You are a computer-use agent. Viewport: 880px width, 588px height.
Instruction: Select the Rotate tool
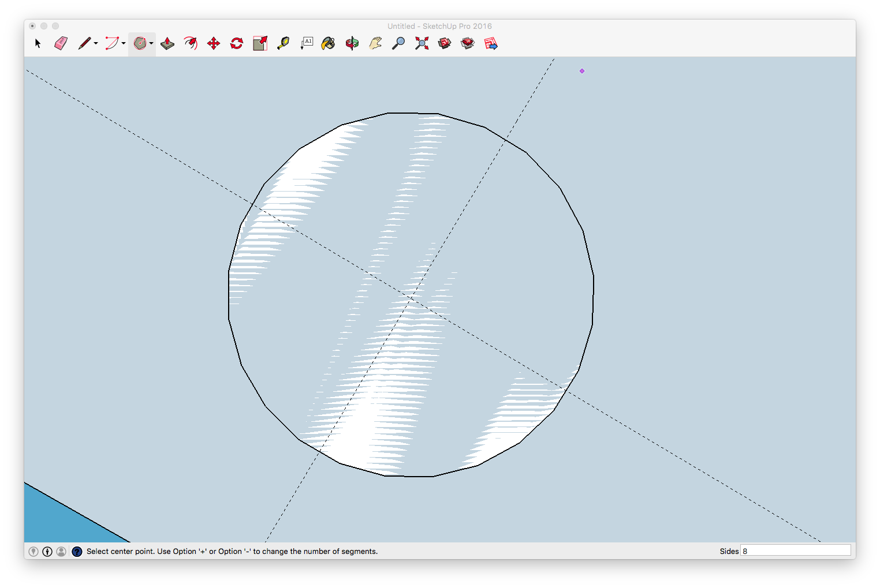(237, 43)
